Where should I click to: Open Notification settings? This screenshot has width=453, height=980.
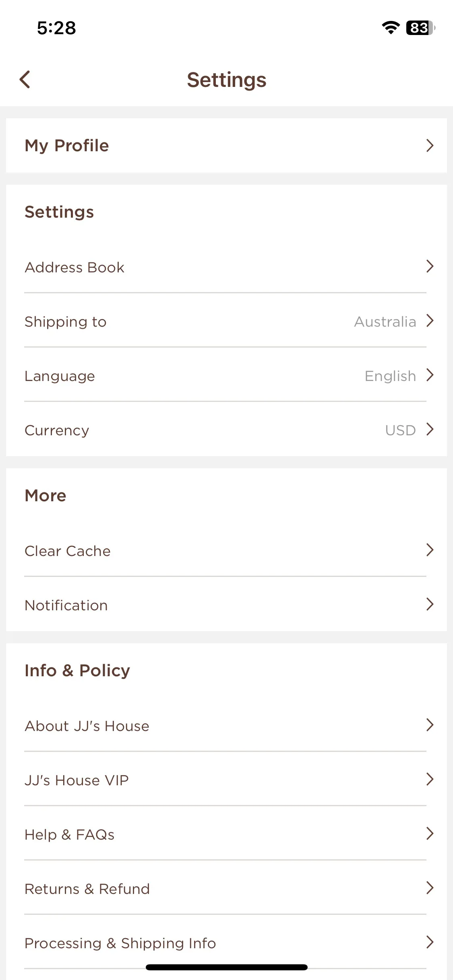[x=226, y=605]
